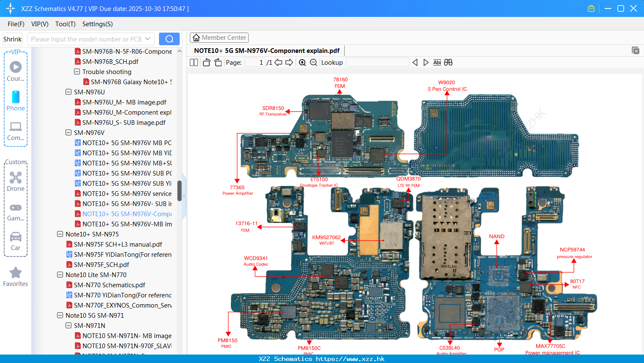Open SM-N976B Galaxy Note10+ troubleshooting file
The width and height of the screenshot is (644, 363).
coord(127,82)
